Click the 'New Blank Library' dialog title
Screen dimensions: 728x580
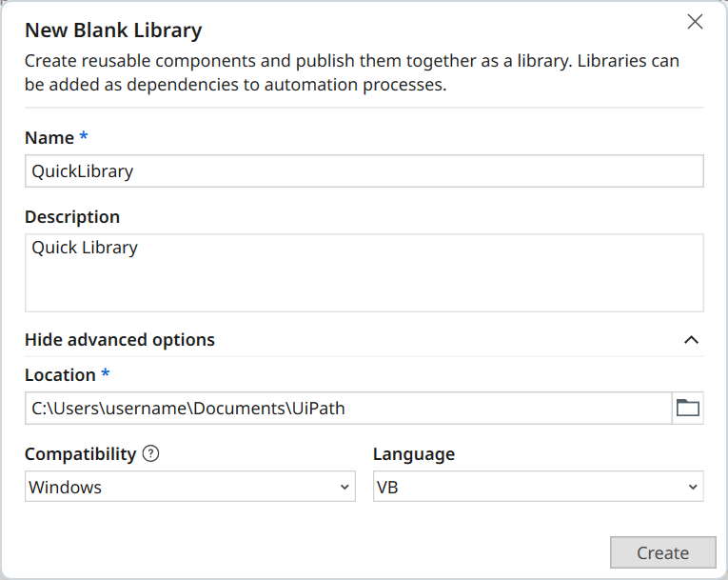[113, 30]
